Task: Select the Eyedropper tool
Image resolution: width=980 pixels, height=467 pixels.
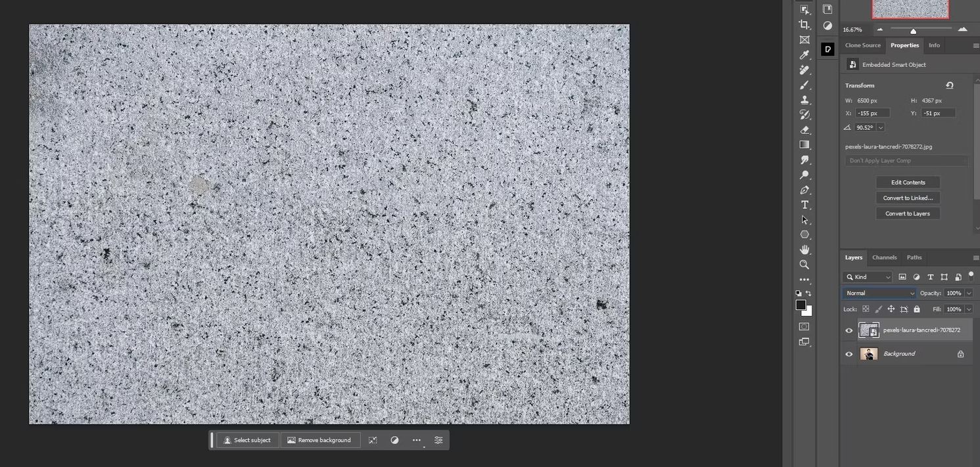Action: pos(805,55)
